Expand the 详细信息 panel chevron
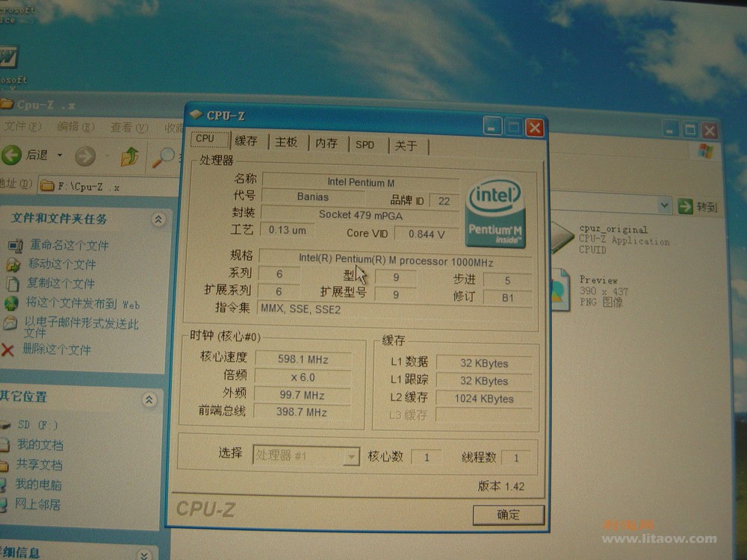This screenshot has height=560, width=747. click(x=144, y=555)
